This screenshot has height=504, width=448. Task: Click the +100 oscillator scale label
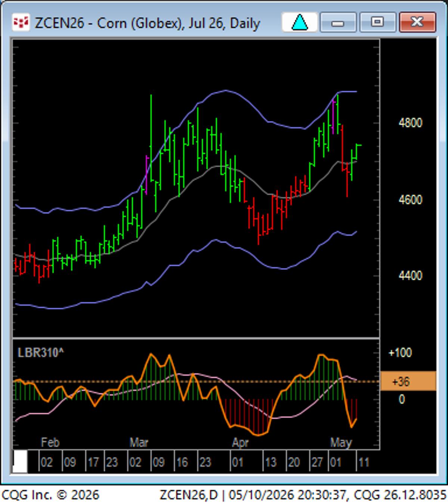(x=400, y=353)
